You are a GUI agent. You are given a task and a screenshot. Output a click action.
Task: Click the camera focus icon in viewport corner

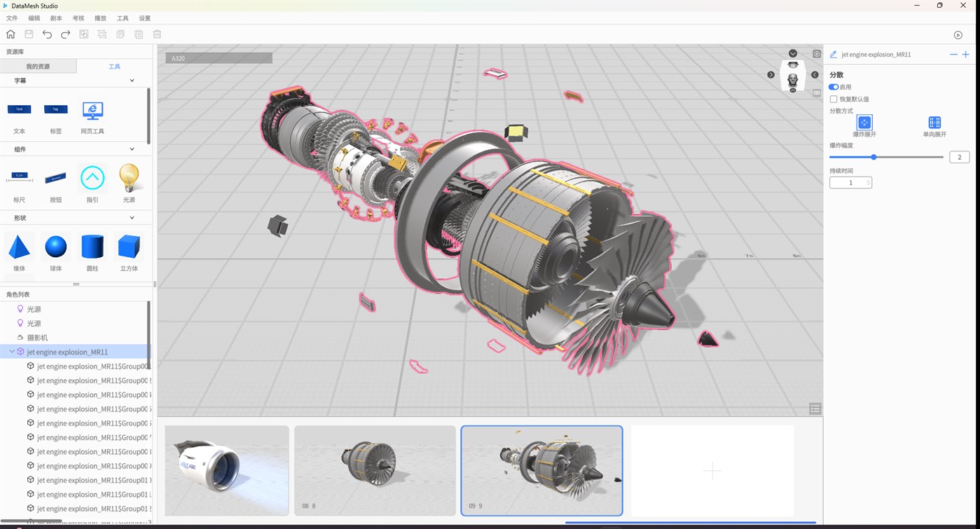[817, 54]
